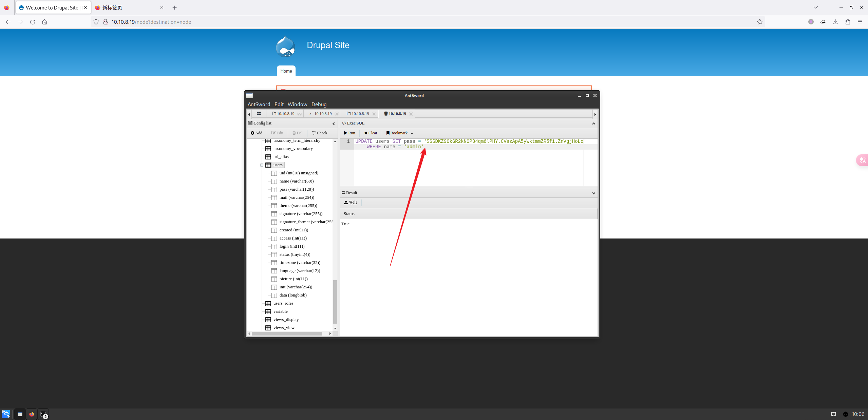
Task: Select the uid (int(10) unsigned) column
Action: (299, 173)
